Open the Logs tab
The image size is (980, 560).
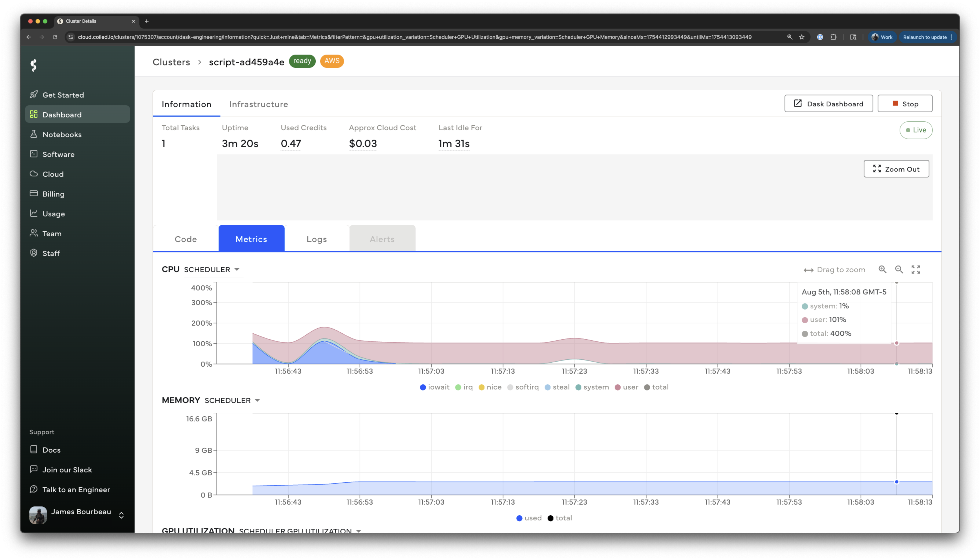pyautogui.click(x=317, y=239)
